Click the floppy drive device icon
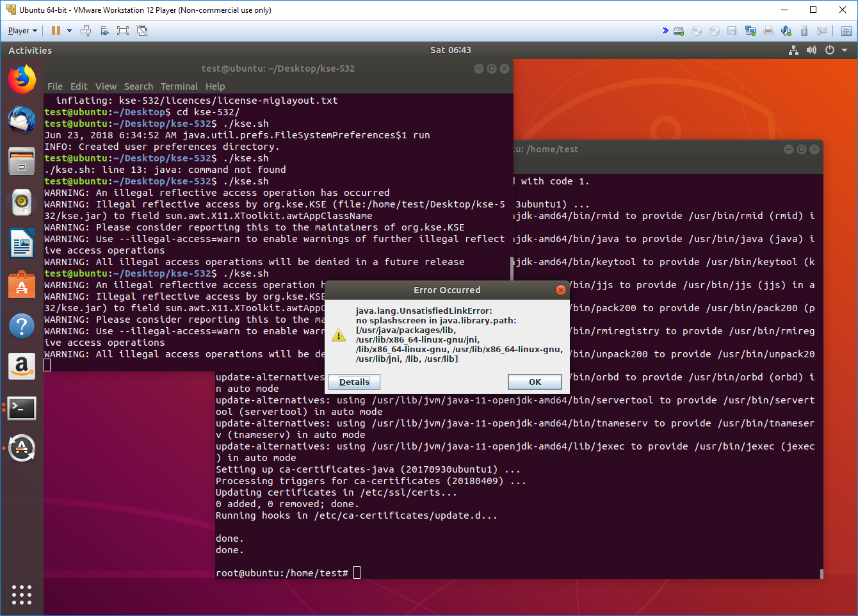Screen dimensions: 858x616 point(733,31)
